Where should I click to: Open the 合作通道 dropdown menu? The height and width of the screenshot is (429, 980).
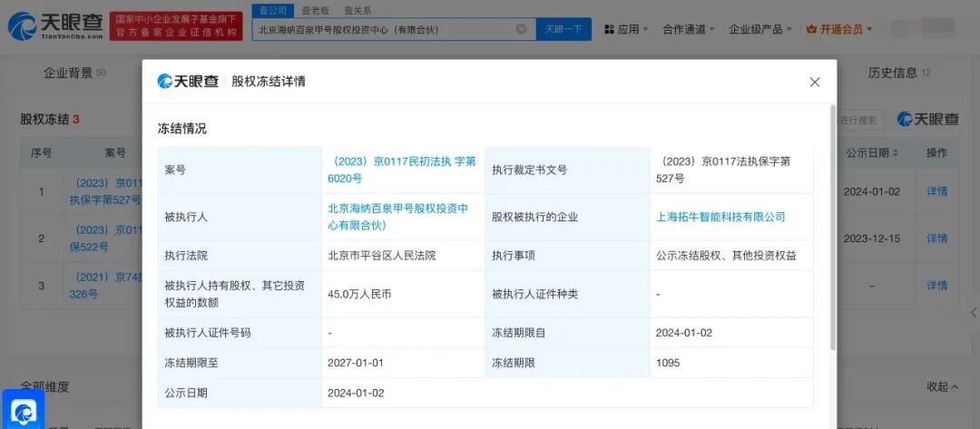(x=689, y=29)
